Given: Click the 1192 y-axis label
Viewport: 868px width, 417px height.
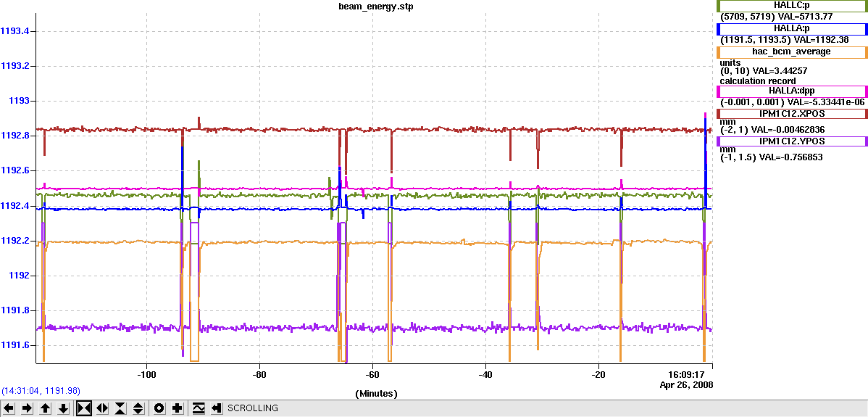Looking at the screenshot, I should [19, 276].
